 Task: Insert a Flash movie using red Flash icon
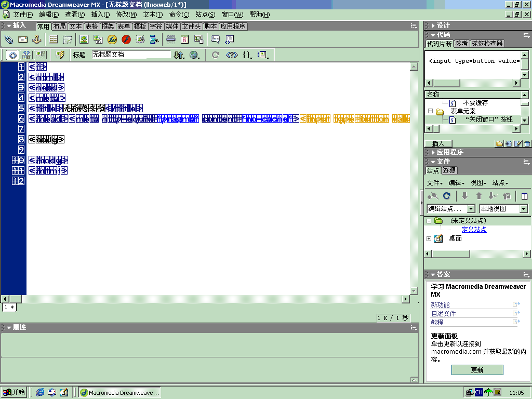coord(126,39)
